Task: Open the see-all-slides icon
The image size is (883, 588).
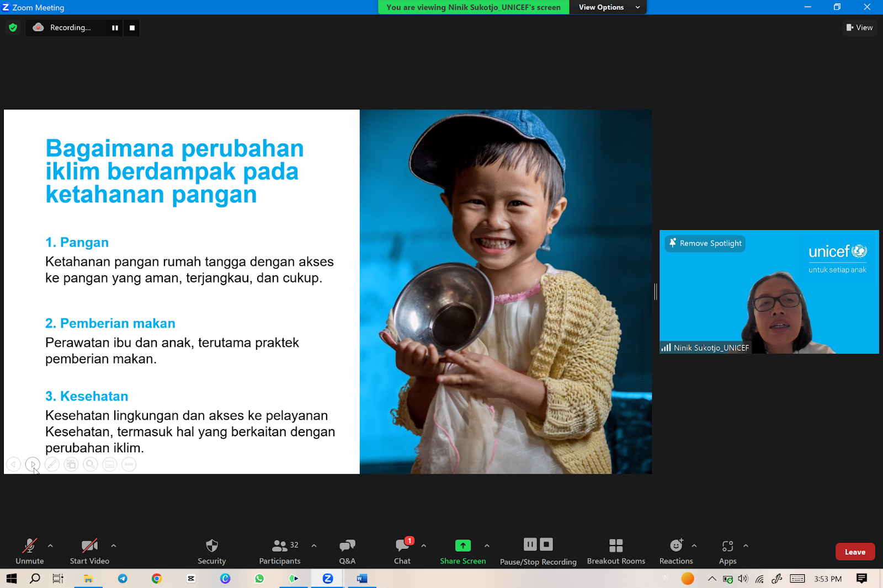Action: point(71,464)
